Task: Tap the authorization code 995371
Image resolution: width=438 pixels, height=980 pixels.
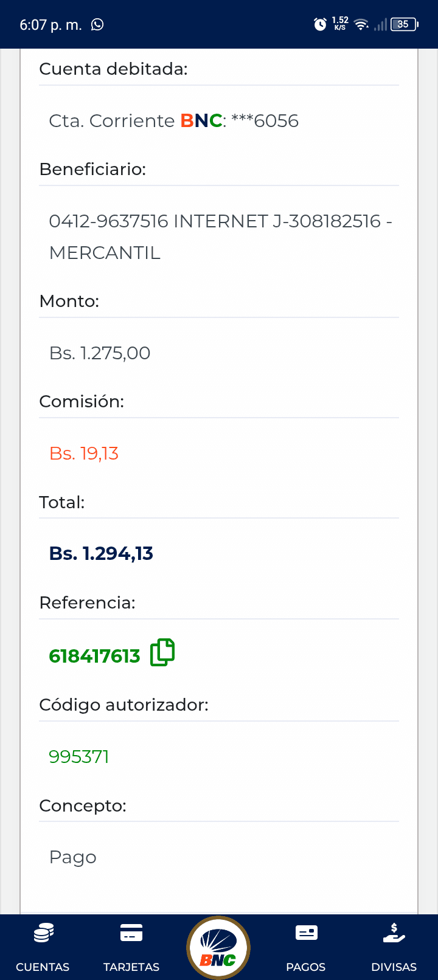Action: [79, 757]
